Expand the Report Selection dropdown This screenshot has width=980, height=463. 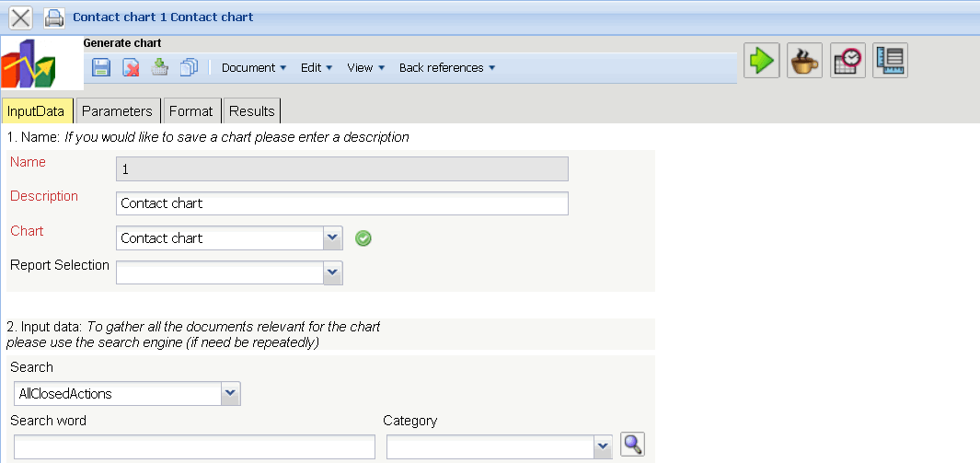pos(332,272)
